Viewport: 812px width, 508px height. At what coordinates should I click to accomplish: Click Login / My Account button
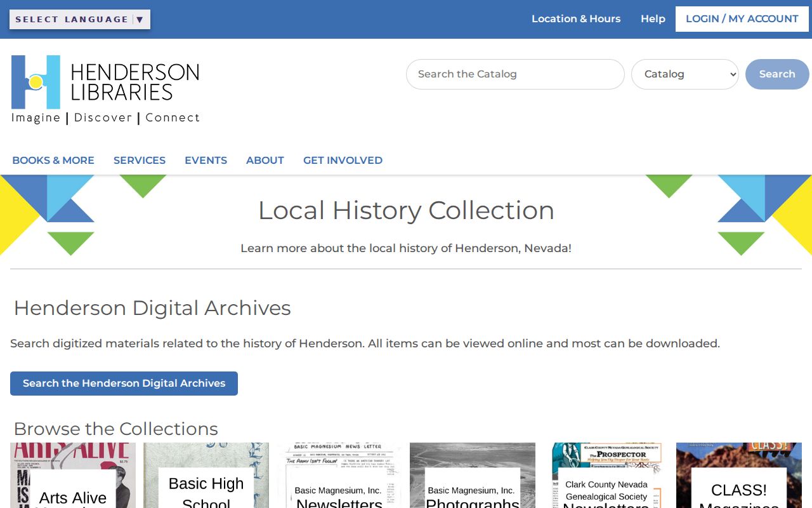click(x=742, y=19)
